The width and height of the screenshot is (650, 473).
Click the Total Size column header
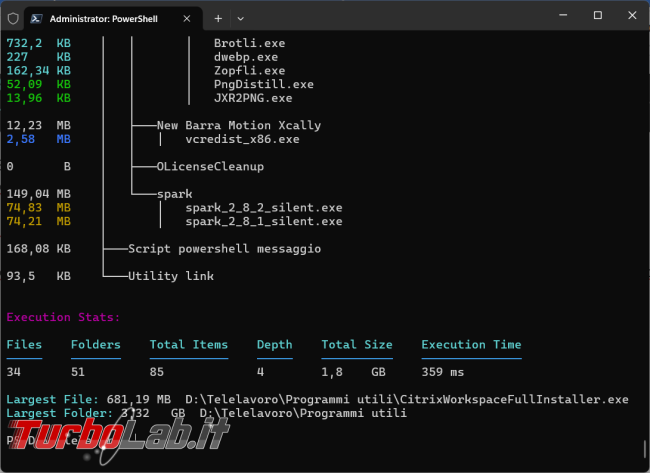[x=357, y=344]
